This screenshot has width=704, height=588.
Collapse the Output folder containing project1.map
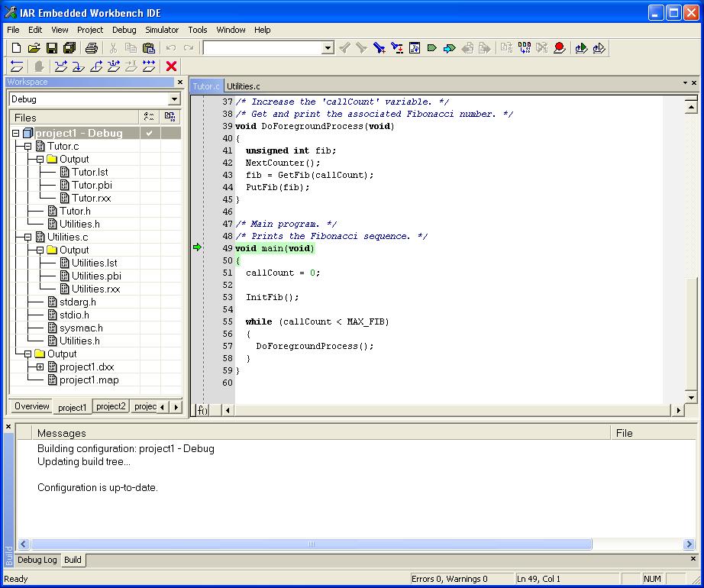(27, 354)
